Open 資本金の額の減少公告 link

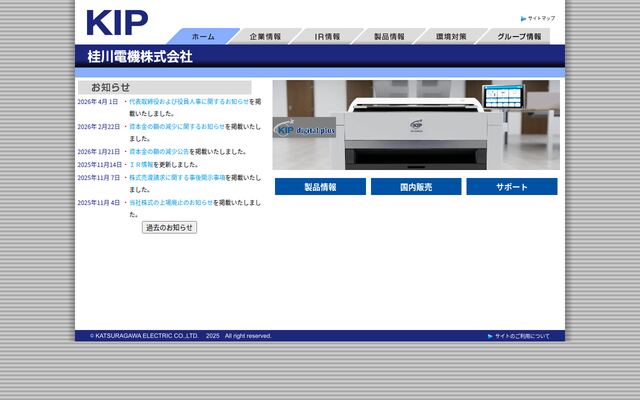(159, 152)
